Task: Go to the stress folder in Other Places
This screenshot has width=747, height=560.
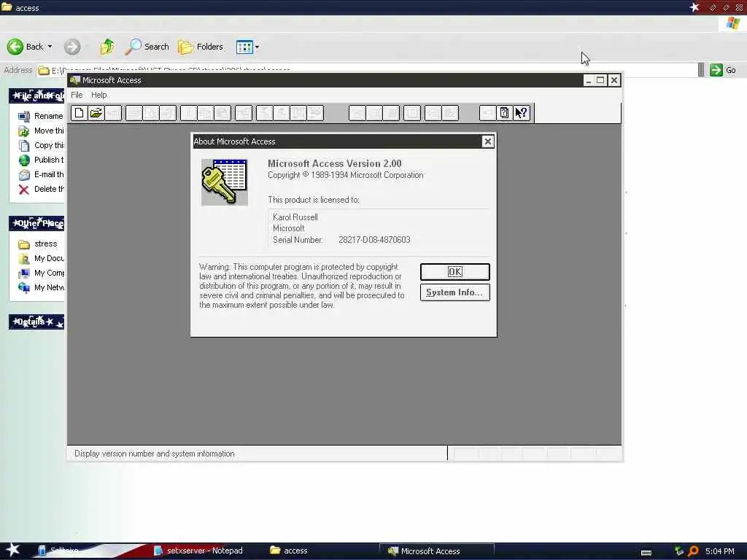Action: pos(38,244)
